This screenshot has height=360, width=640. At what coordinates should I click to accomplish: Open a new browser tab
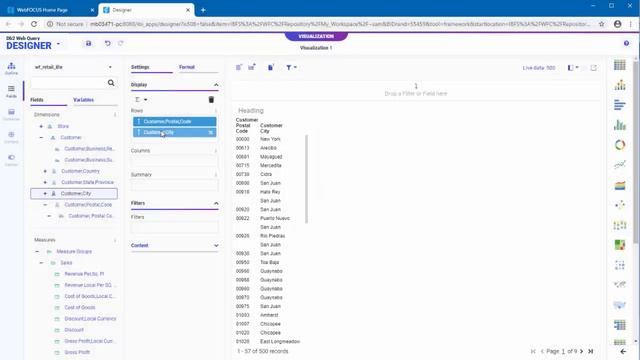click(203, 10)
